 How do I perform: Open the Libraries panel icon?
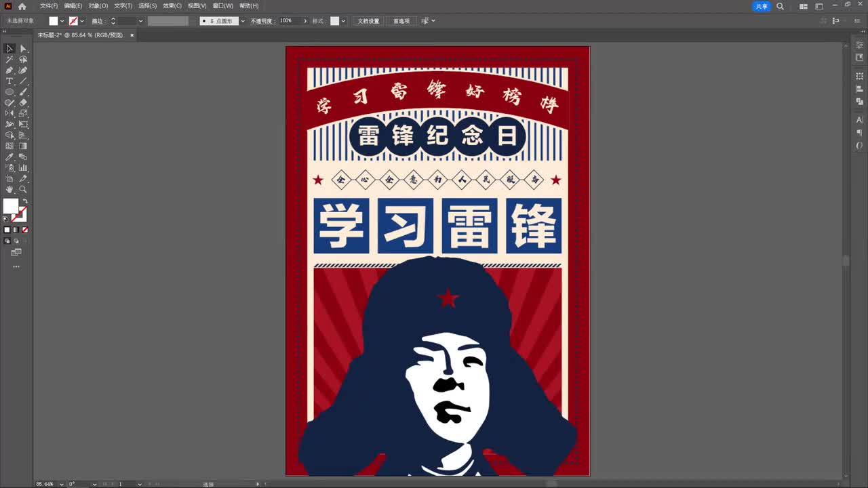[x=859, y=58]
